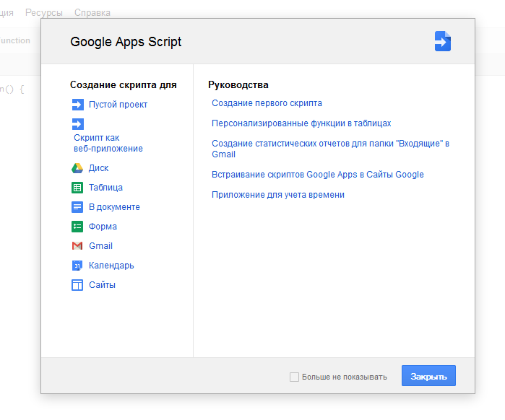Open the Ресурсы menu behind the dialog
The height and width of the screenshot is (420, 505).
(44, 12)
